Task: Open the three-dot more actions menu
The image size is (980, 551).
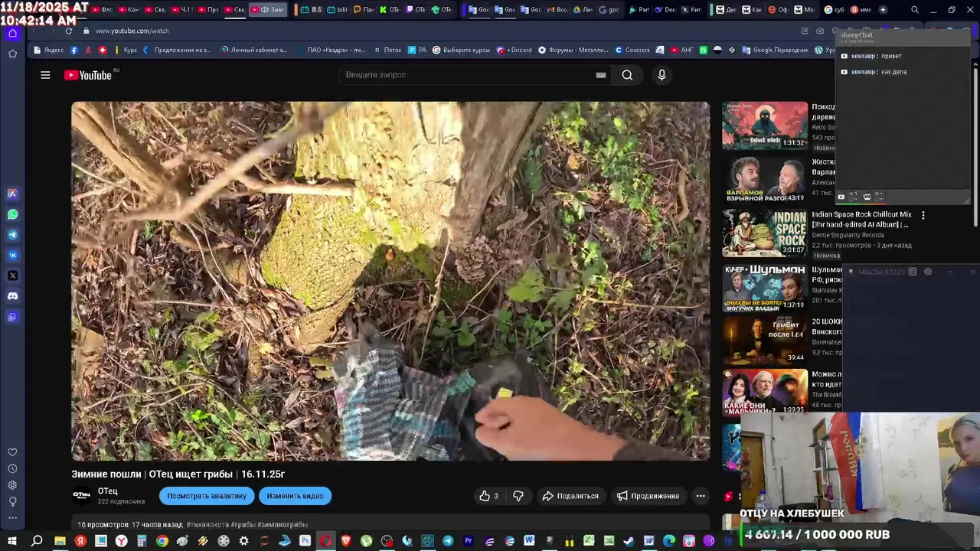Action: tap(701, 496)
